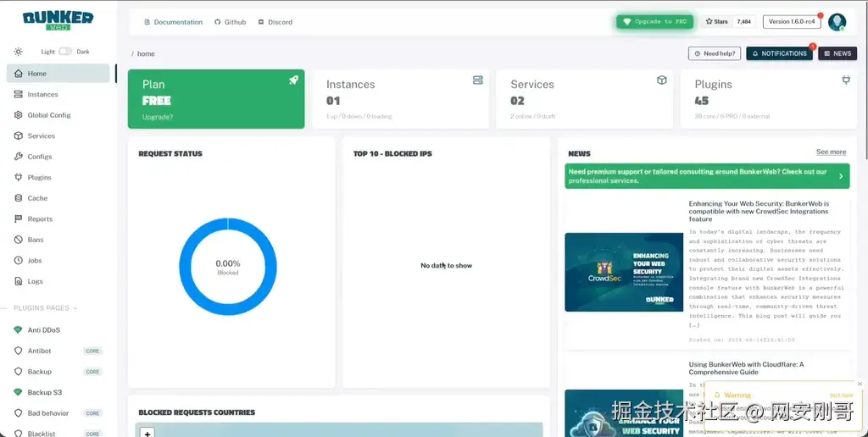Open the Cloudflare article thumbnail
This screenshot has height=437, width=868.
pyautogui.click(x=624, y=413)
